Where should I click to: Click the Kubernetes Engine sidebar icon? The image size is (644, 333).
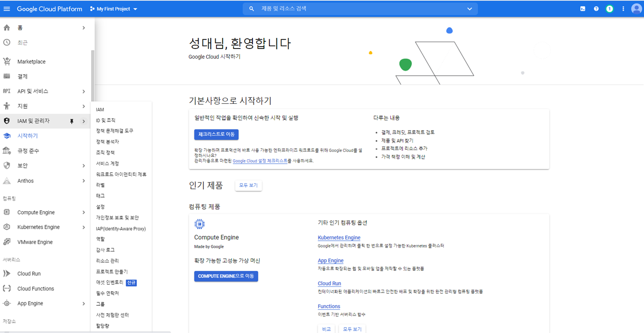pyautogui.click(x=7, y=227)
